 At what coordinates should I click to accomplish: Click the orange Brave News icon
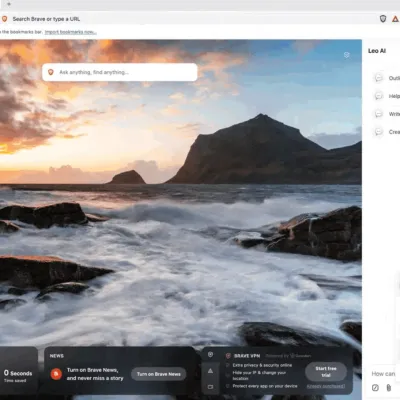pos(56,374)
